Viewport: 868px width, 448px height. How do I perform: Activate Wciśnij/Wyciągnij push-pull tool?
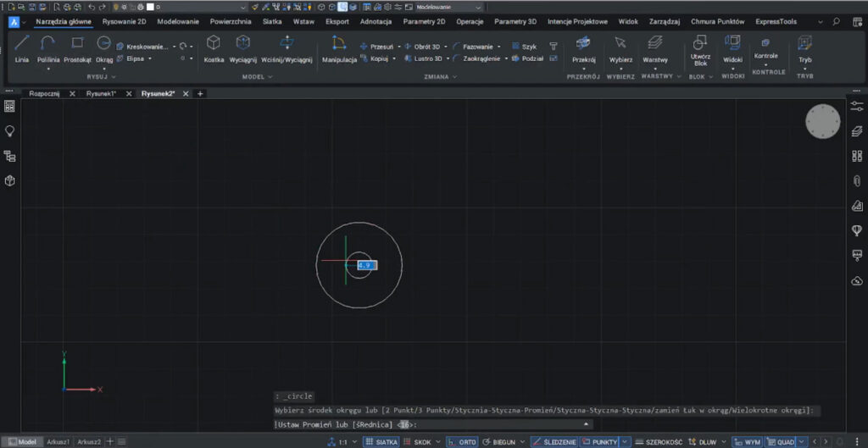287,48
